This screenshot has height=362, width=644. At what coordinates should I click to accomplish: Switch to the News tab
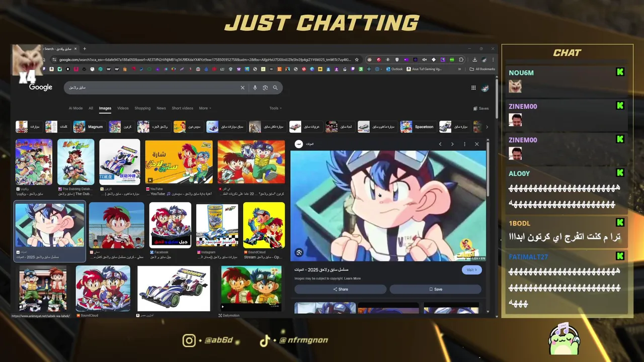tap(161, 108)
